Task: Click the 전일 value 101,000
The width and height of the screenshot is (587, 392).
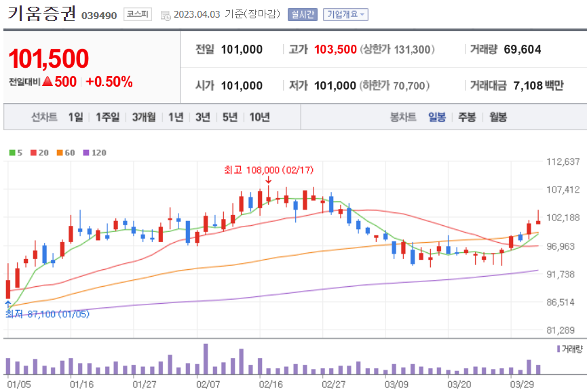Action: [x=242, y=50]
